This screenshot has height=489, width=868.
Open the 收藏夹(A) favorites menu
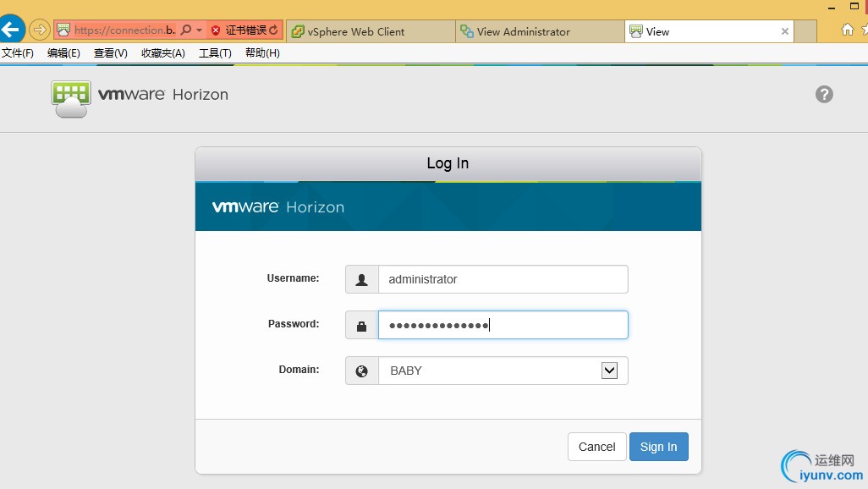[162, 53]
